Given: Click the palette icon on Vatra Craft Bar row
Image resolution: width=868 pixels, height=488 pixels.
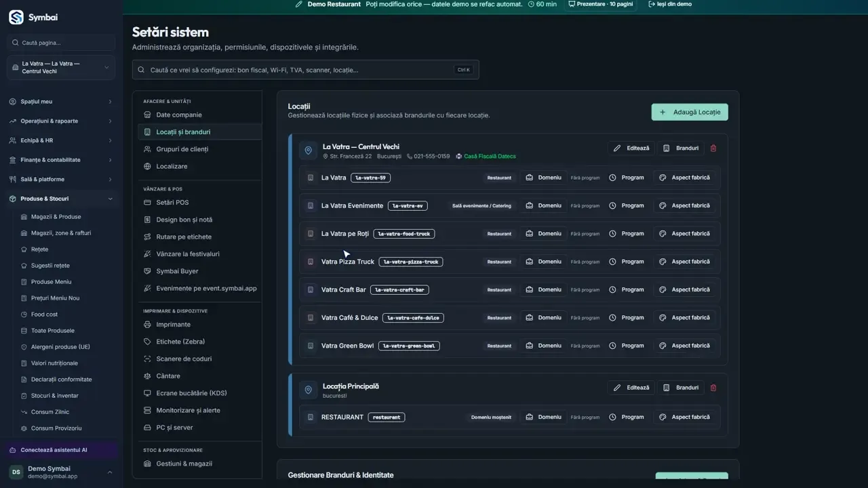Looking at the screenshot, I should pos(663,290).
